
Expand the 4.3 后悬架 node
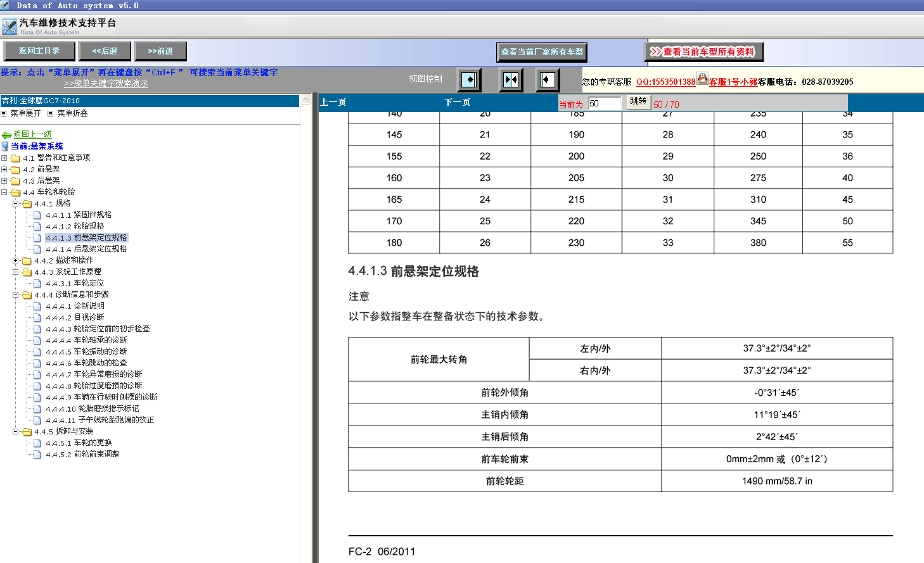pyautogui.click(x=4, y=180)
